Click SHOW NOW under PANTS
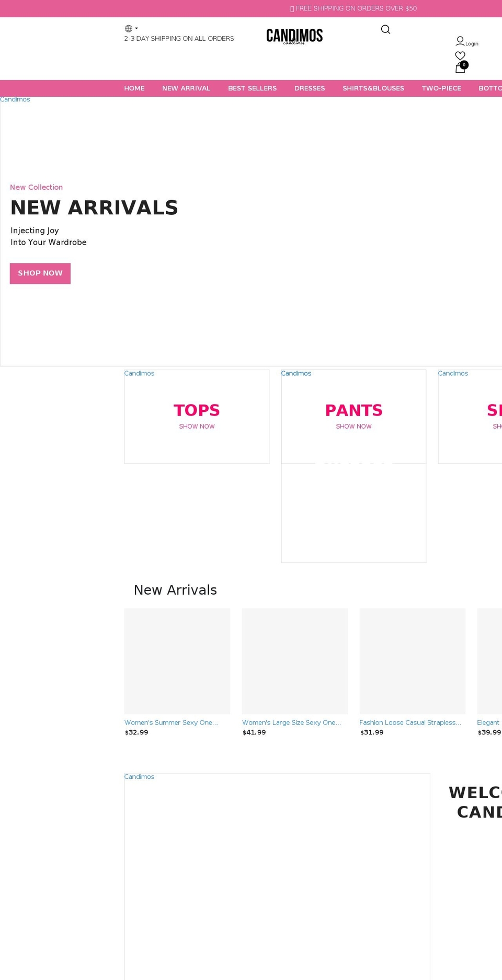The image size is (502, 980). 353,426
